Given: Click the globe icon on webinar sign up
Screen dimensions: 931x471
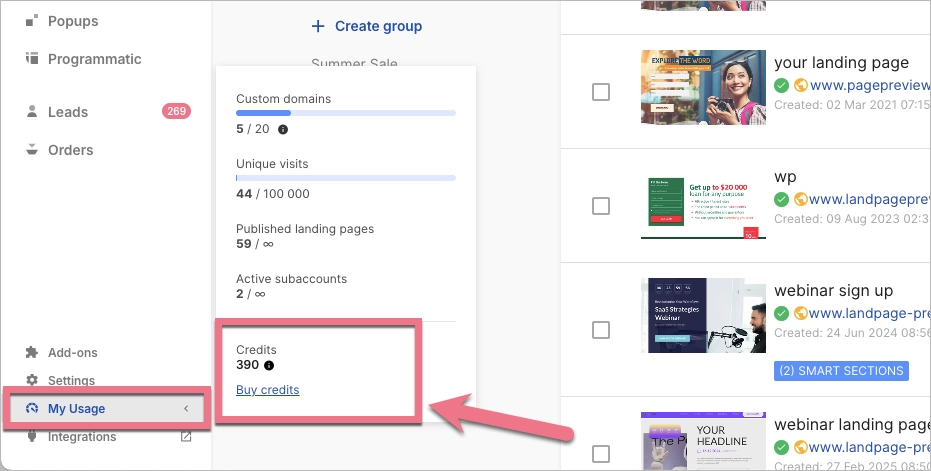Looking at the screenshot, I should (x=800, y=313).
